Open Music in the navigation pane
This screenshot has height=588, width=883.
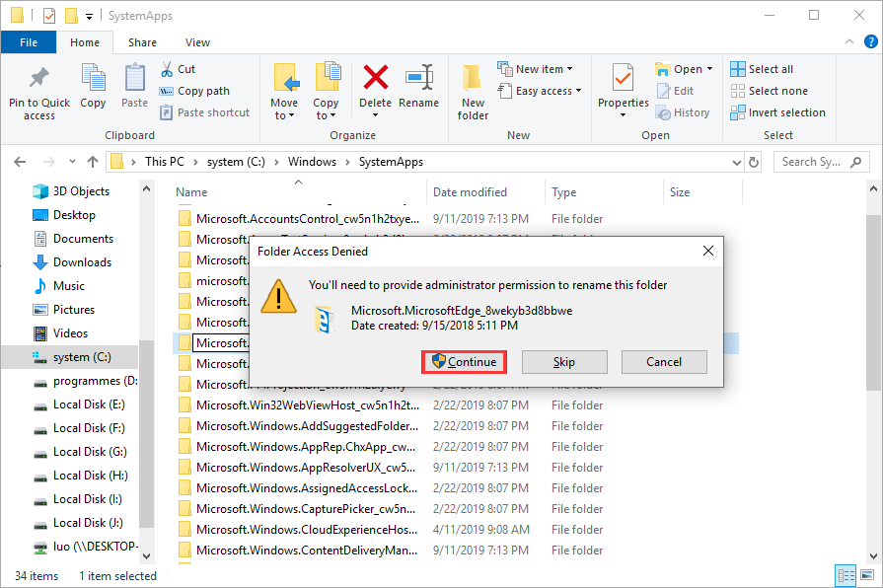click(x=58, y=285)
